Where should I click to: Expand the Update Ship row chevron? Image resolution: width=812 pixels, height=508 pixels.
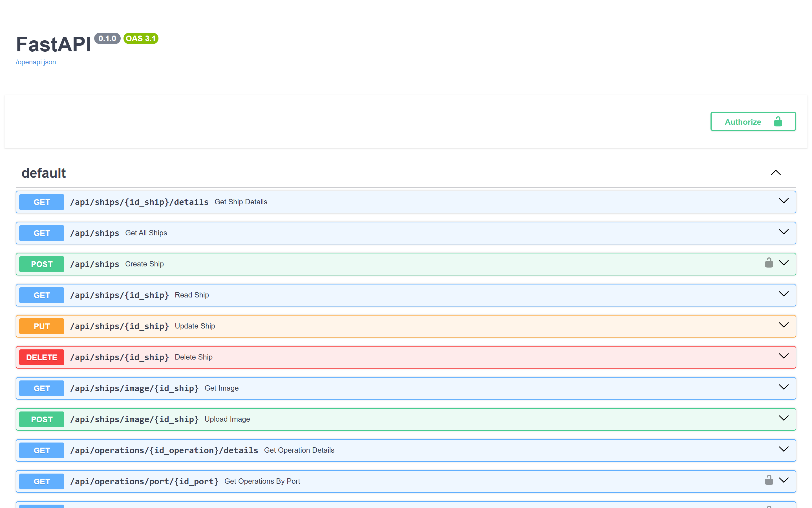(784, 325)
